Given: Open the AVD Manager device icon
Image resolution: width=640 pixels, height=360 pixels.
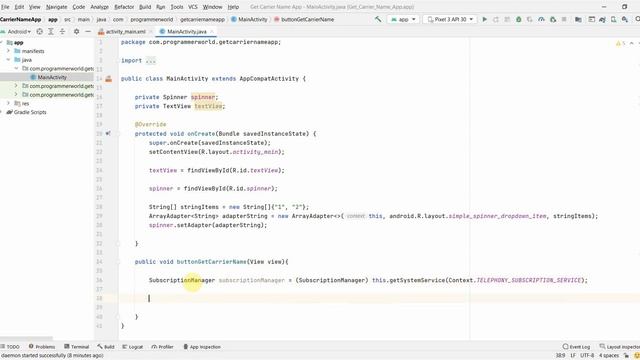Looking at the screenshot, I should click(x=613, y=19).
